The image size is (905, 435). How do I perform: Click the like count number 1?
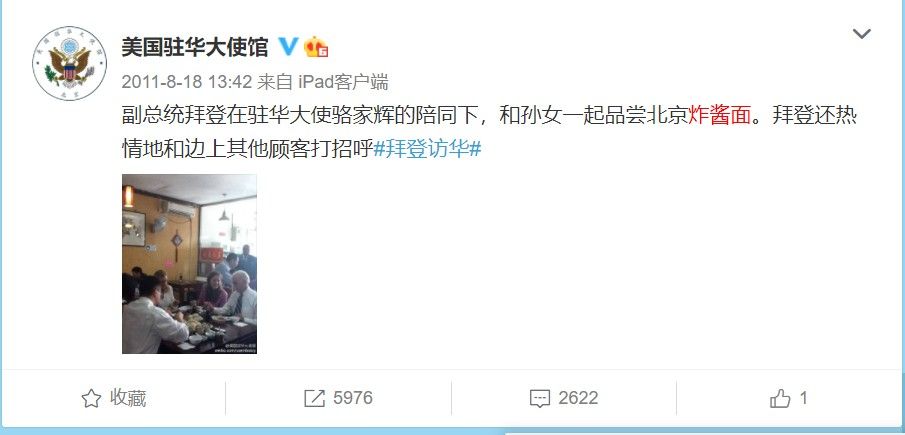pyautogui.click(x=803, y=398)
